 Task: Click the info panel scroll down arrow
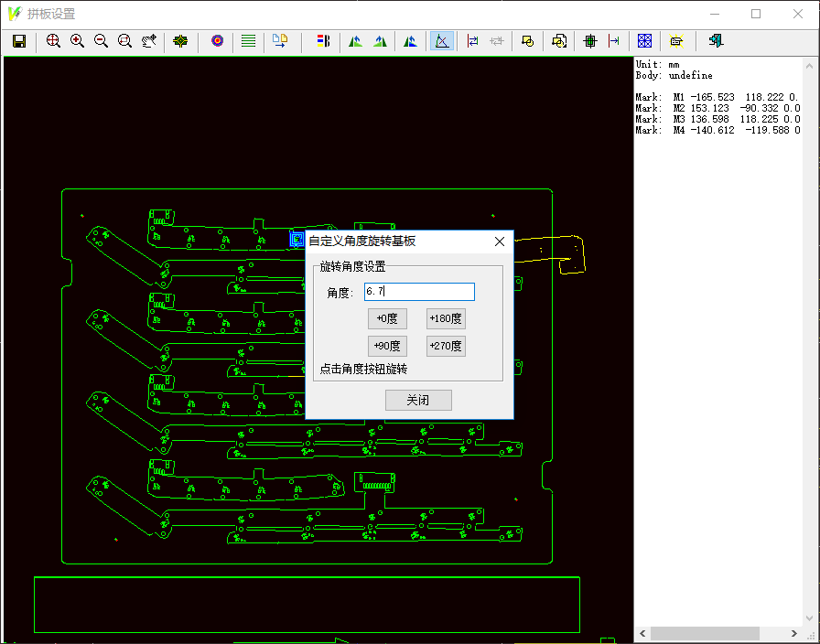pyautogui.click(x=810, y=619)
